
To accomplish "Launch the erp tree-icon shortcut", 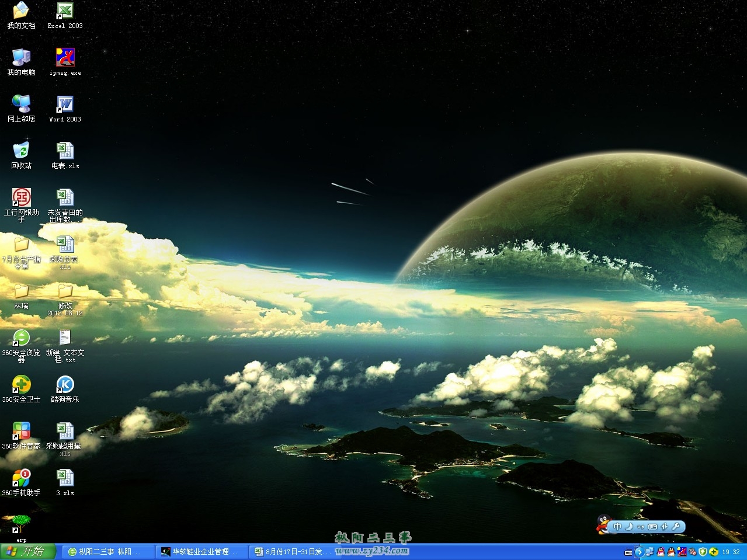I will tap(21, 528).
